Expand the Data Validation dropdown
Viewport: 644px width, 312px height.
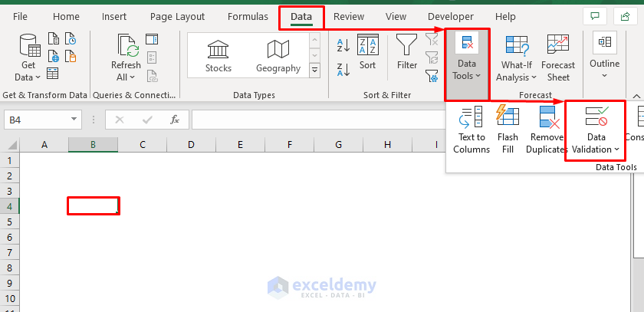(x=596, y=149)
